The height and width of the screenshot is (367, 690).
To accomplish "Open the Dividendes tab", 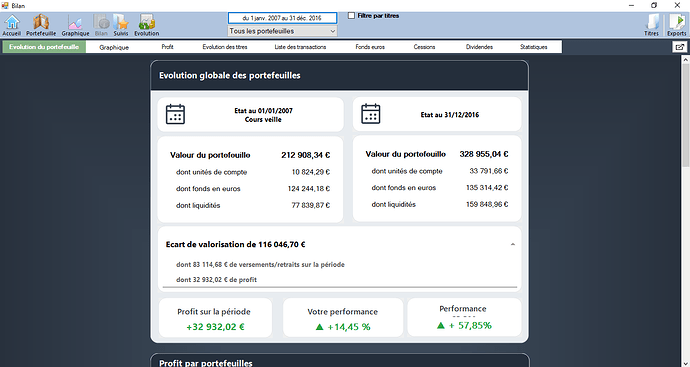I will [x=479, y=47].
